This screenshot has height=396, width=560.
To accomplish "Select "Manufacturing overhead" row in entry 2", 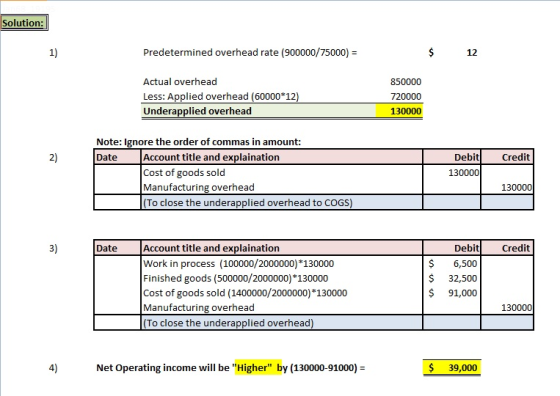I will pos(199,187).
